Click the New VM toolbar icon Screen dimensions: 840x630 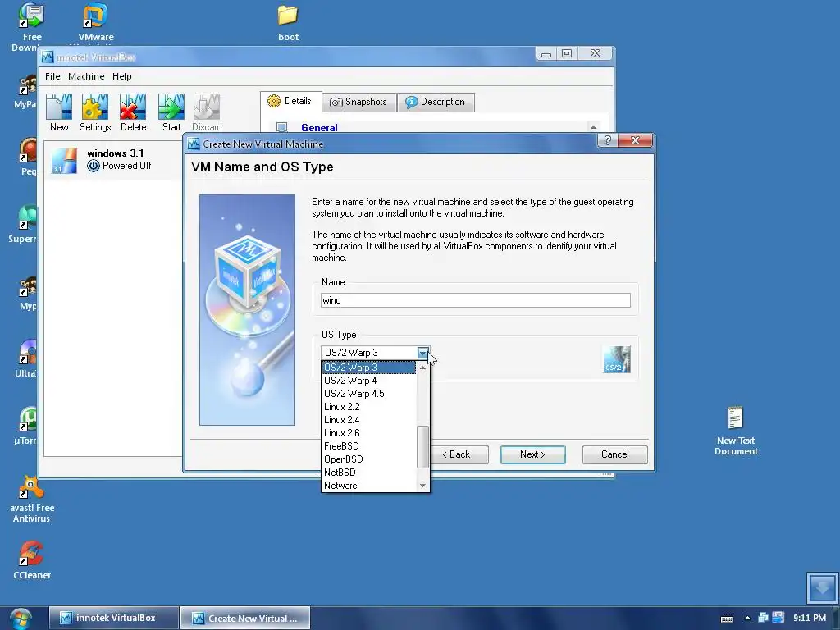(59, 112)
